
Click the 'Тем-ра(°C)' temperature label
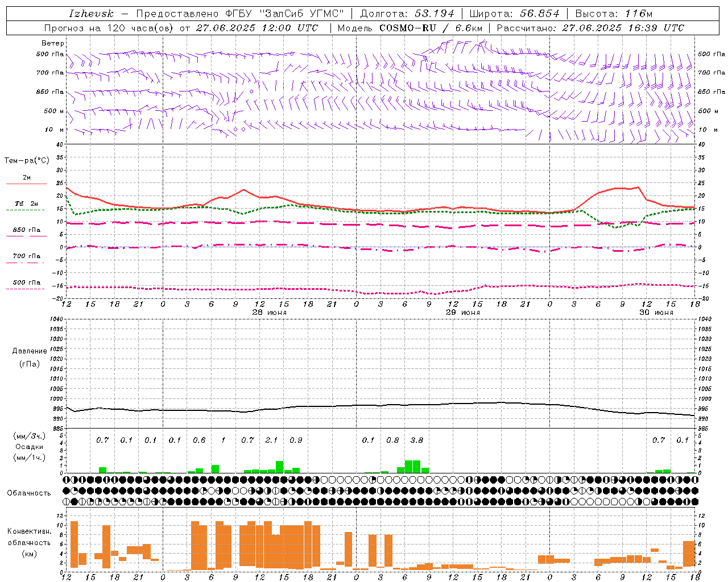click(x=27, y=161)
